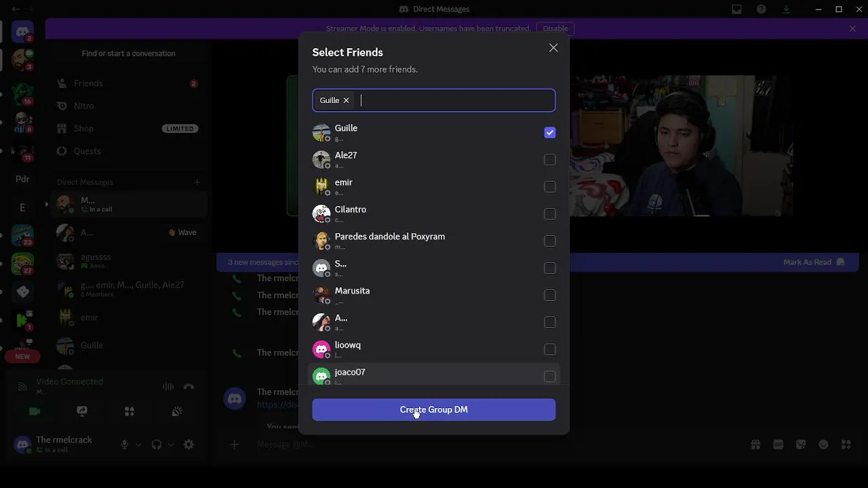Open the GIF picker
The width and height of the screenshot is (868, 488).
[x=778, y=445]
